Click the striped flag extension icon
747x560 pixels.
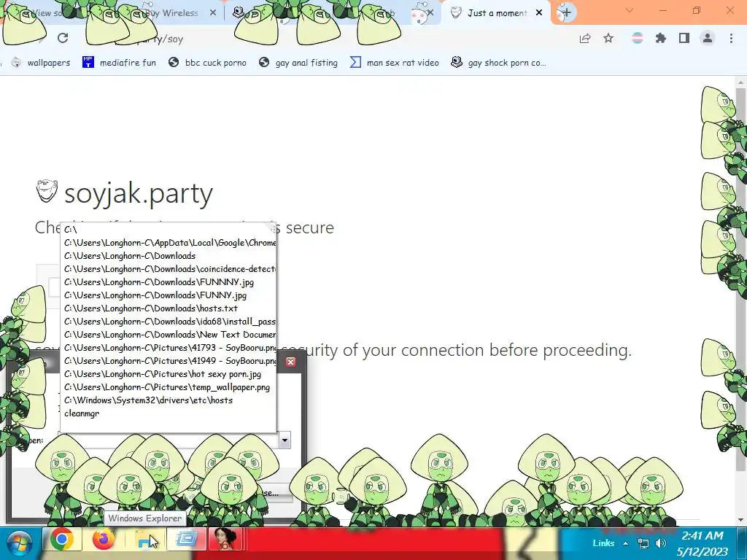coord(637,38)
